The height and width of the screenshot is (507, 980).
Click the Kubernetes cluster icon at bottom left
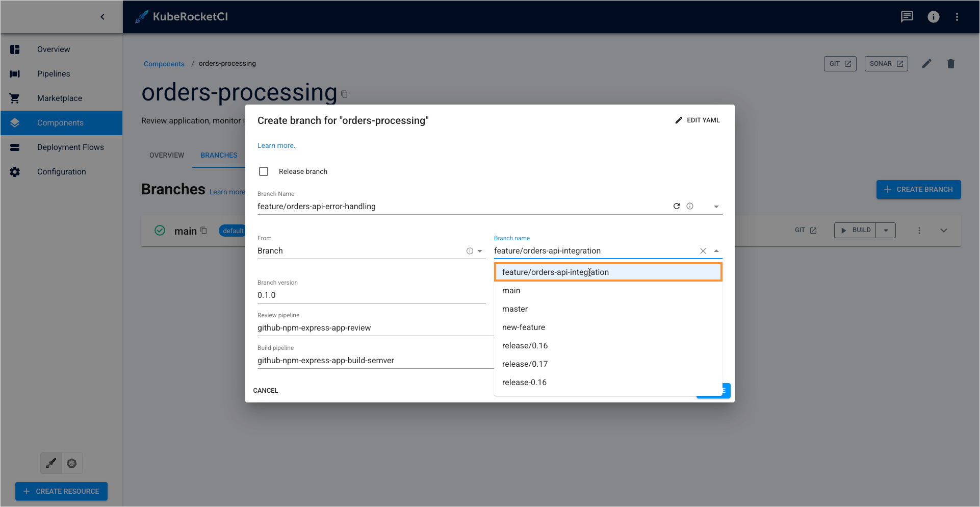(71, 463)
